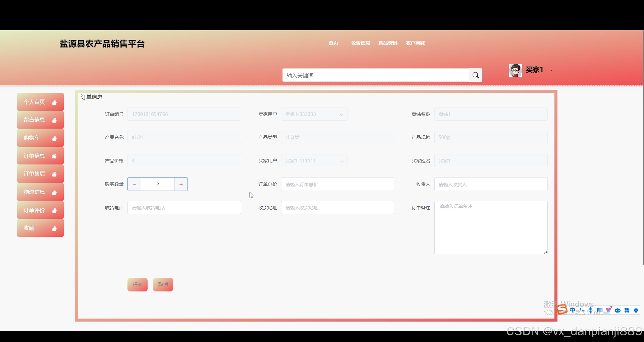Open 订单评价 in the sidebar
Image resolution: width=644 pixels, height=342 pixels.
40,210
